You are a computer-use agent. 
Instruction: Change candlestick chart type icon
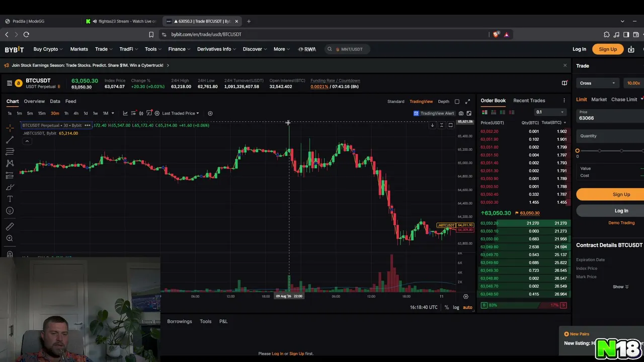[x=141, y=113]
